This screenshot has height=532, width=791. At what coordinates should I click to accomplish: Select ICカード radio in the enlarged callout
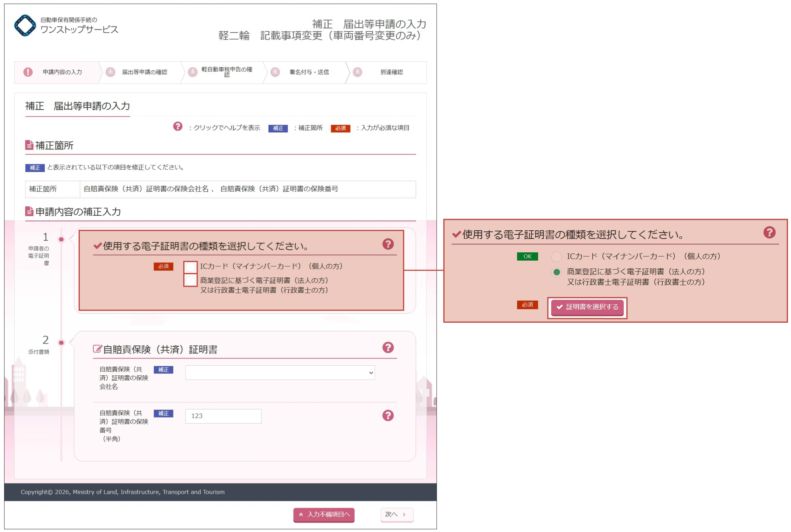click(556, 256)
